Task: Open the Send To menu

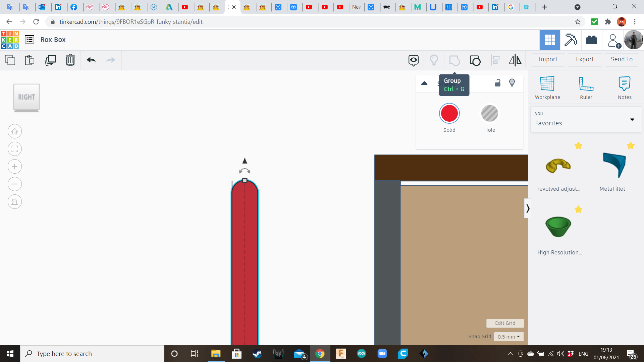Action: [x=622, y=59]
